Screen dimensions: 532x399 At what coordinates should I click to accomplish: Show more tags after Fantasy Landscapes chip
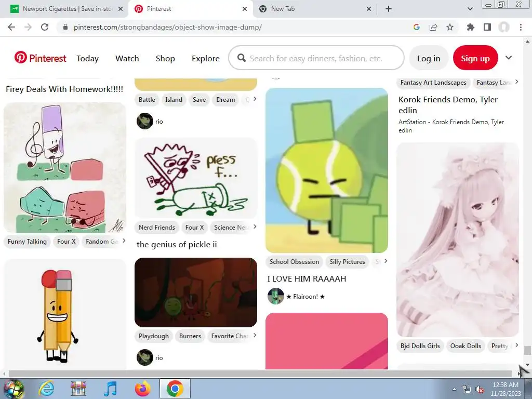[516, 82]
